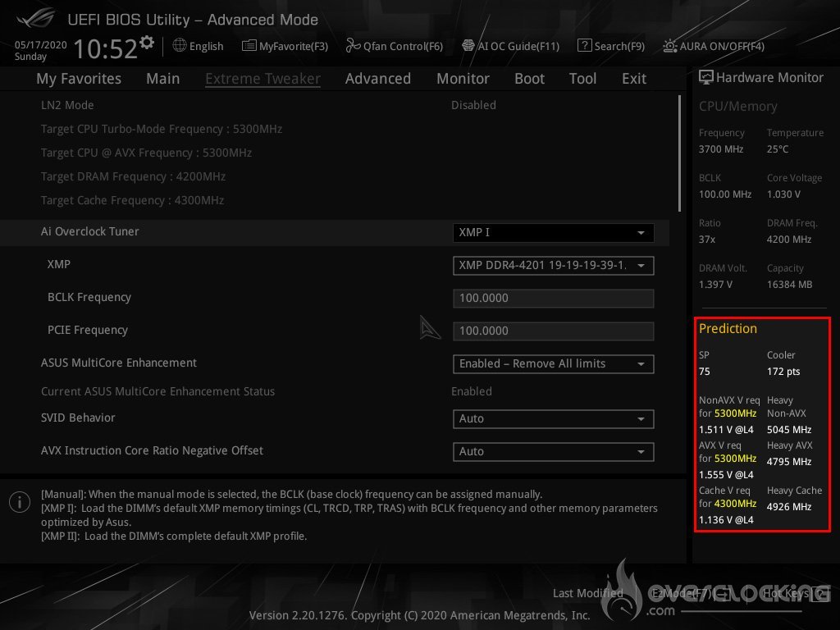Click the ROG logo in header

[x=35, y=19]
